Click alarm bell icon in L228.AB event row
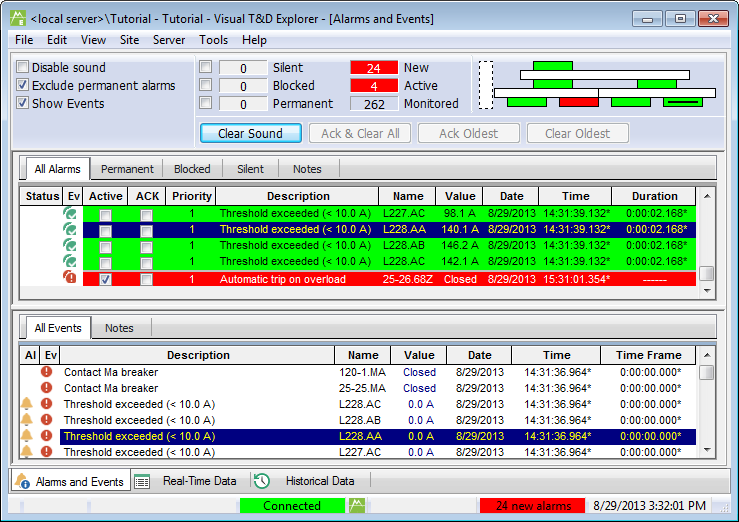Screen dimensions: 739x522 [27, 420]
